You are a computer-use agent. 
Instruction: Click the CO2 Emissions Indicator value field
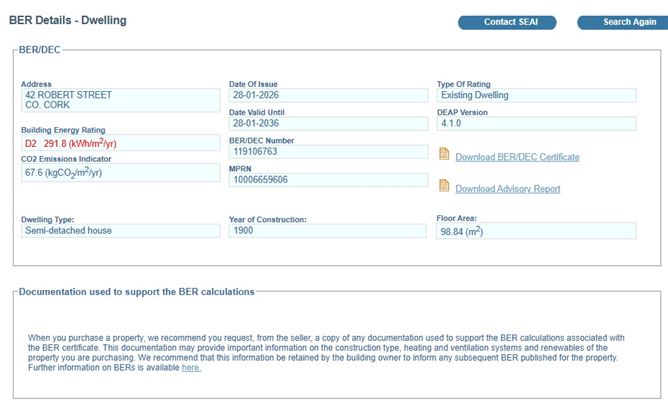tap(120, 173)
